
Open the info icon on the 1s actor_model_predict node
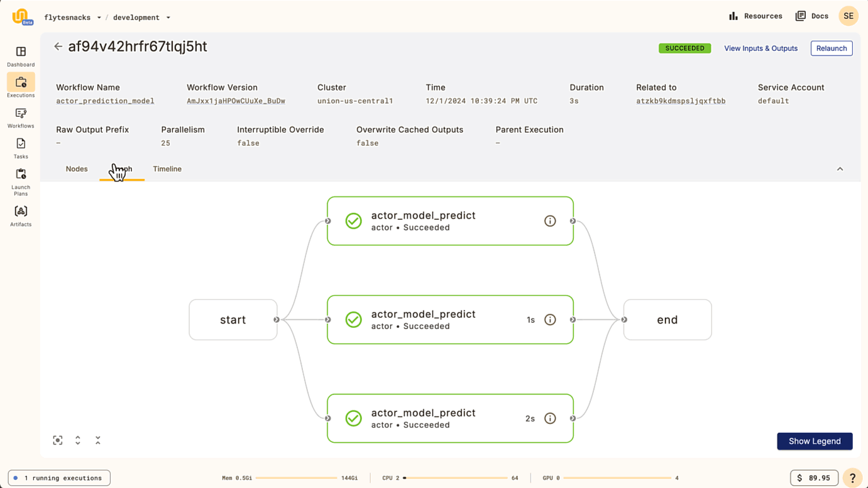(x=550, y=320)
